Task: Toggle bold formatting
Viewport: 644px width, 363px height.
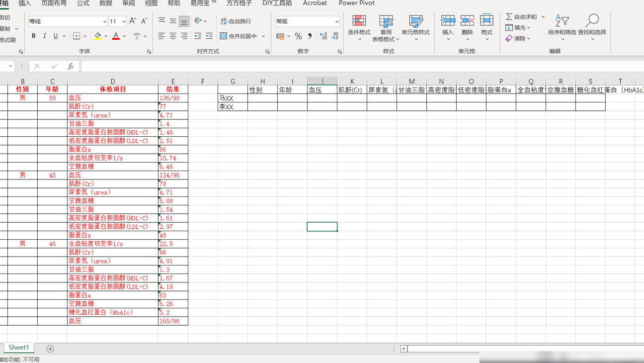Action: pyautogui.click(x=34, y=36)
